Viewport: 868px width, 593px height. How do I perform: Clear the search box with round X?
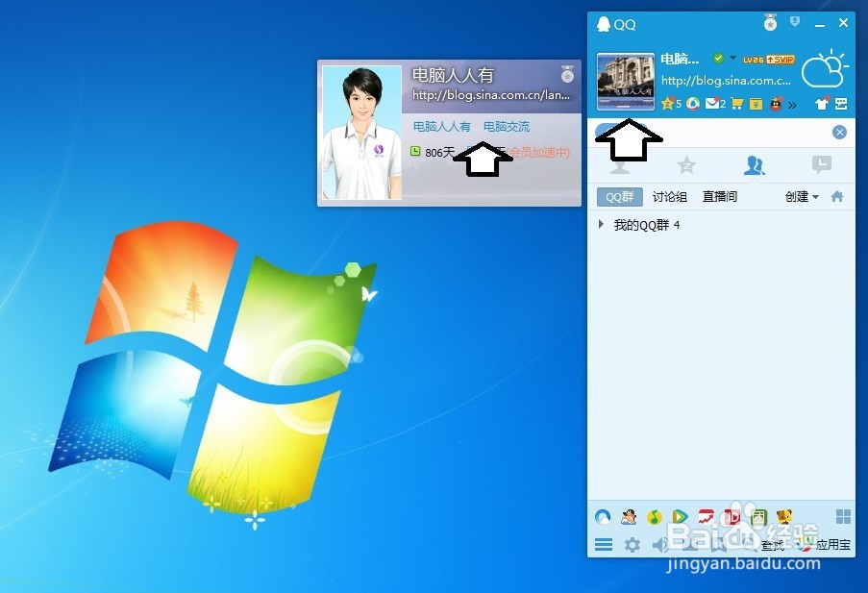click(839, 132)
